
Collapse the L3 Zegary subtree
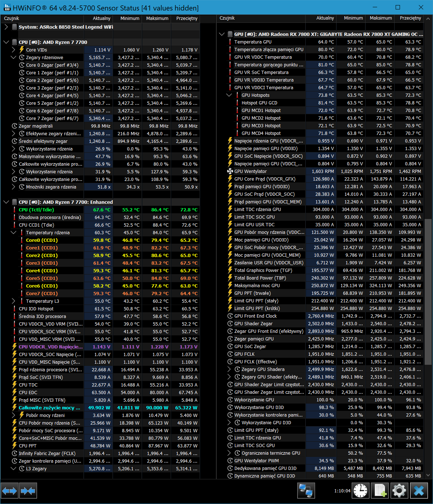click(13, 468)
